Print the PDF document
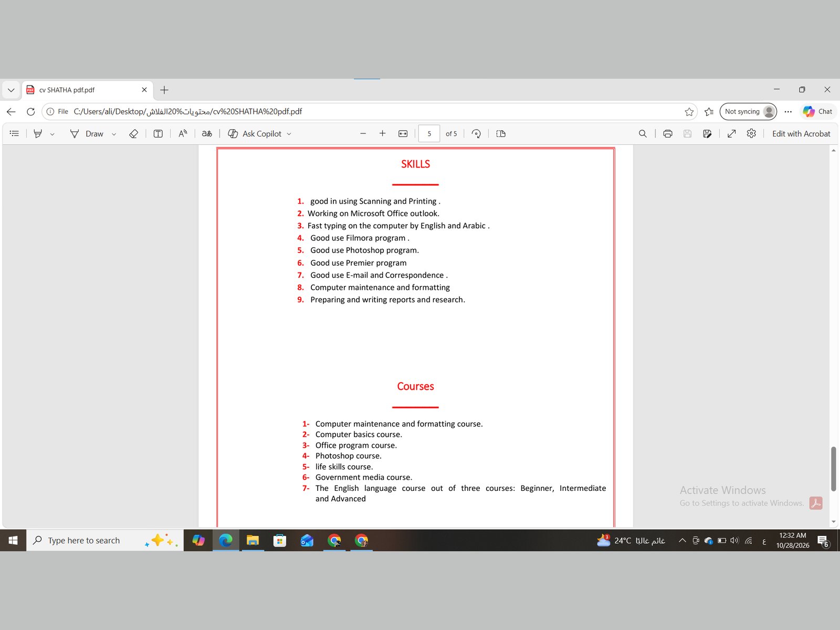This screenshot has height=630, width=840. tap(668, 134)
